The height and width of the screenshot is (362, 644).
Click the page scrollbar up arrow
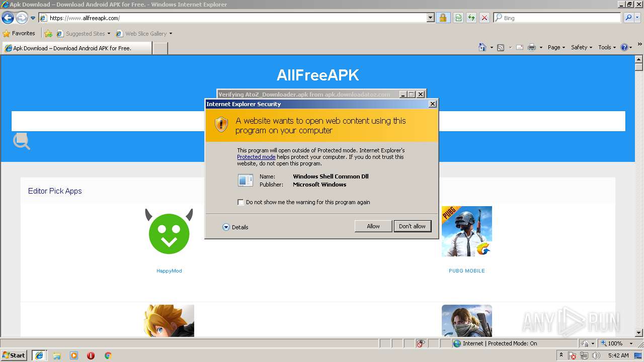[x=639, y=59]
